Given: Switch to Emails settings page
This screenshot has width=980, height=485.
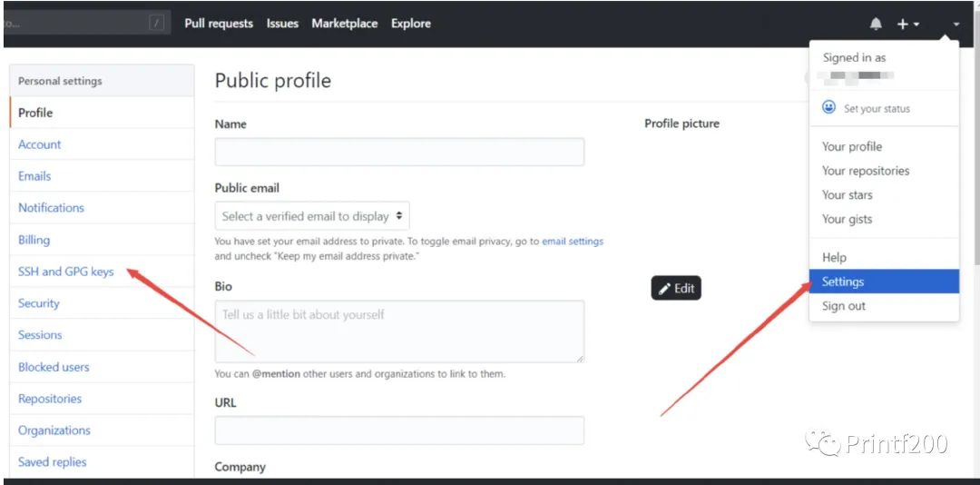Looking at the screenshot, I should [34, 176].
